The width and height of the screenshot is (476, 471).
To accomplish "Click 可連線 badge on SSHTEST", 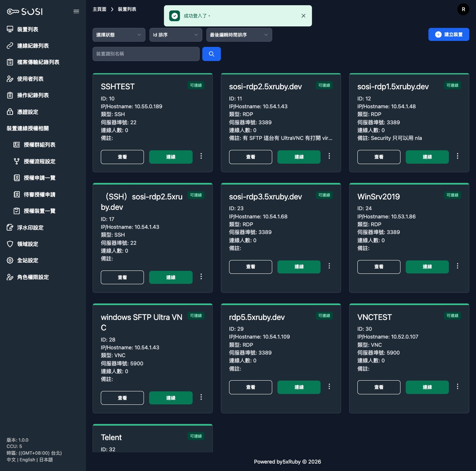I will point(196,86).
